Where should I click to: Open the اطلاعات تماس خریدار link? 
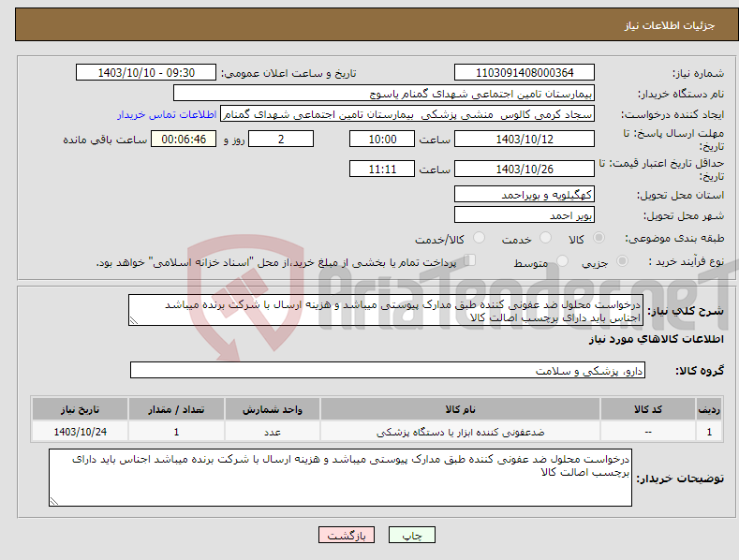point(167,114)
